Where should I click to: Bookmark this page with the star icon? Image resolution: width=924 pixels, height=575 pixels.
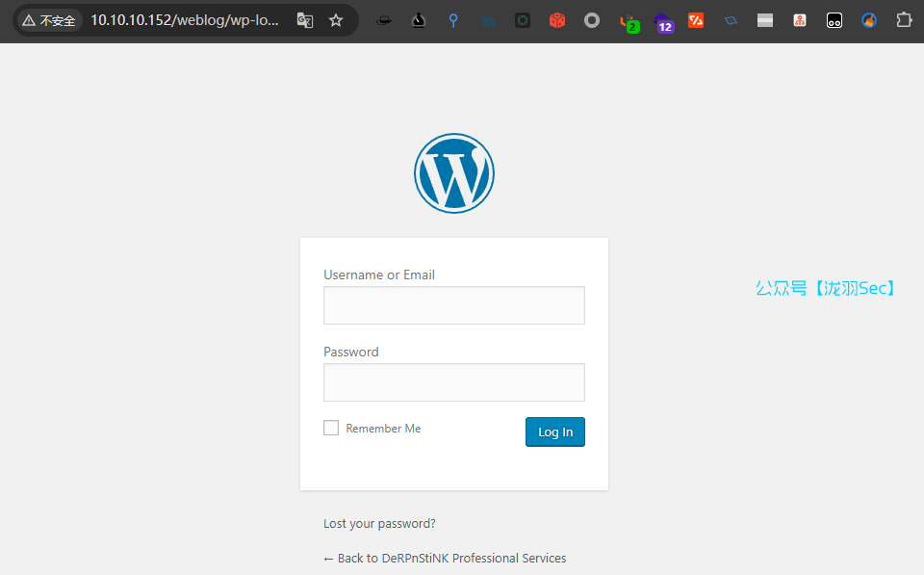point(336,20)
